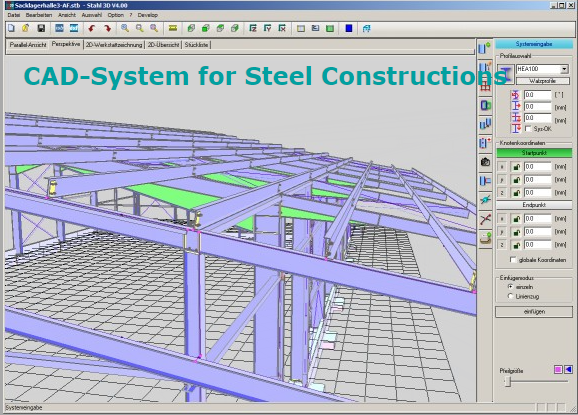Click the green window layout toolbar icon
Viewport: 578px width, 415px height.
pyautogui.click(x=330, y=28)
